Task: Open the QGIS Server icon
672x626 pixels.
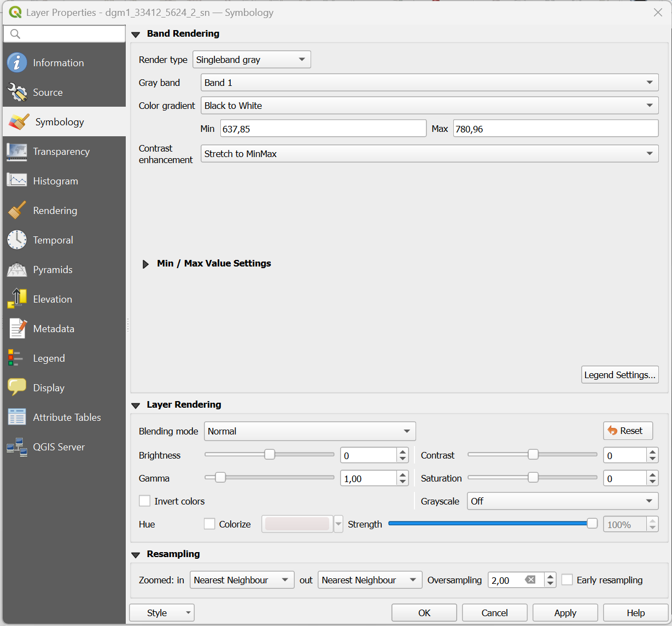Action: point(17,447)
